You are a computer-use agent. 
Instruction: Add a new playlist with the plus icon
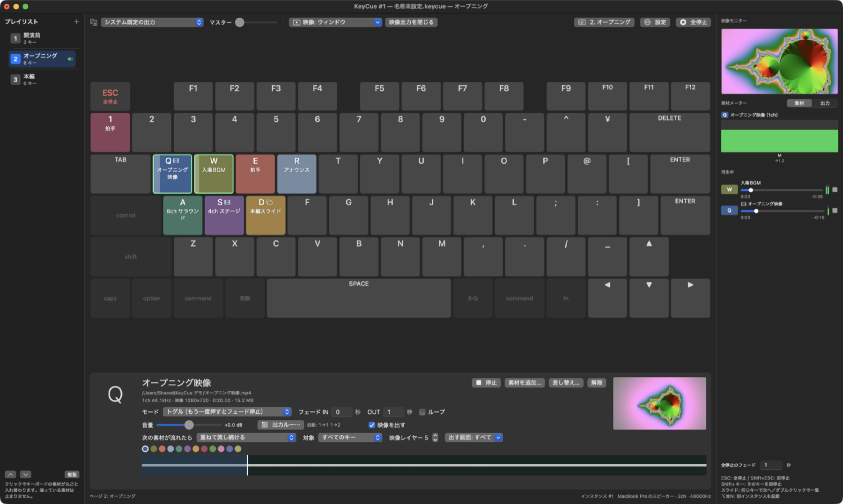tap(76, 22)
